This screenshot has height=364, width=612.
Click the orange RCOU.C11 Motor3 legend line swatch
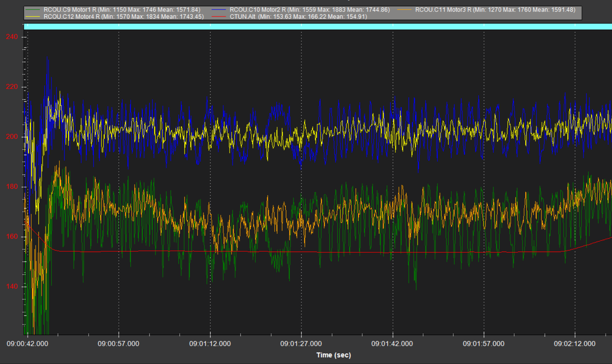[404, 10]
